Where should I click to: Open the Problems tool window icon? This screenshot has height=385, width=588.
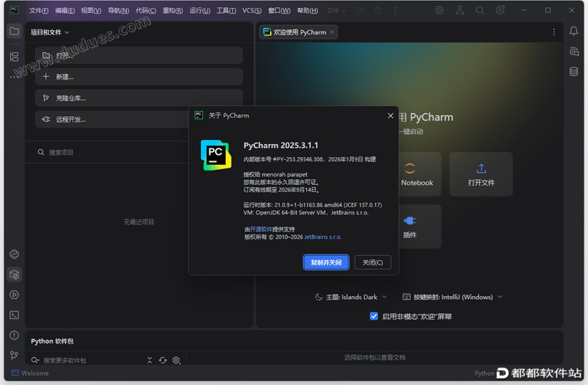point(14,335)
